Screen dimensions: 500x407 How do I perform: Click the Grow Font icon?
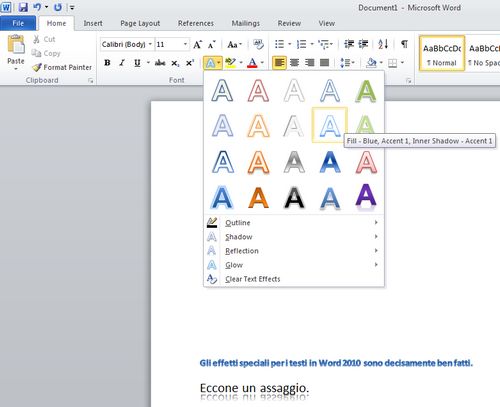tap(197, 44)
